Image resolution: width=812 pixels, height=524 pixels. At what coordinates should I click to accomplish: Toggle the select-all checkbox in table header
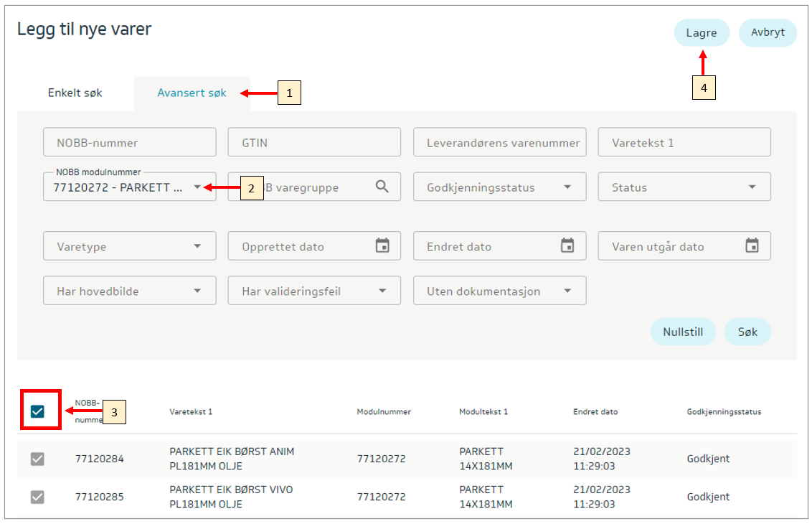(x=38, y=411)
